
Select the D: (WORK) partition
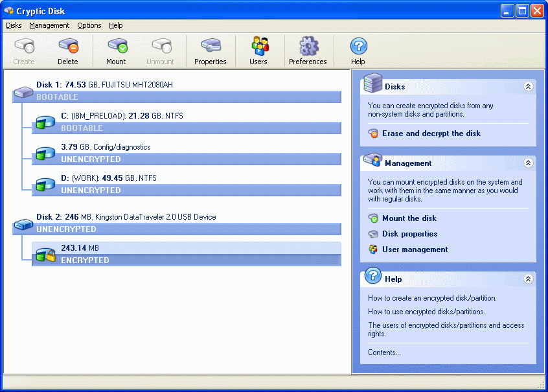point(108,178)
